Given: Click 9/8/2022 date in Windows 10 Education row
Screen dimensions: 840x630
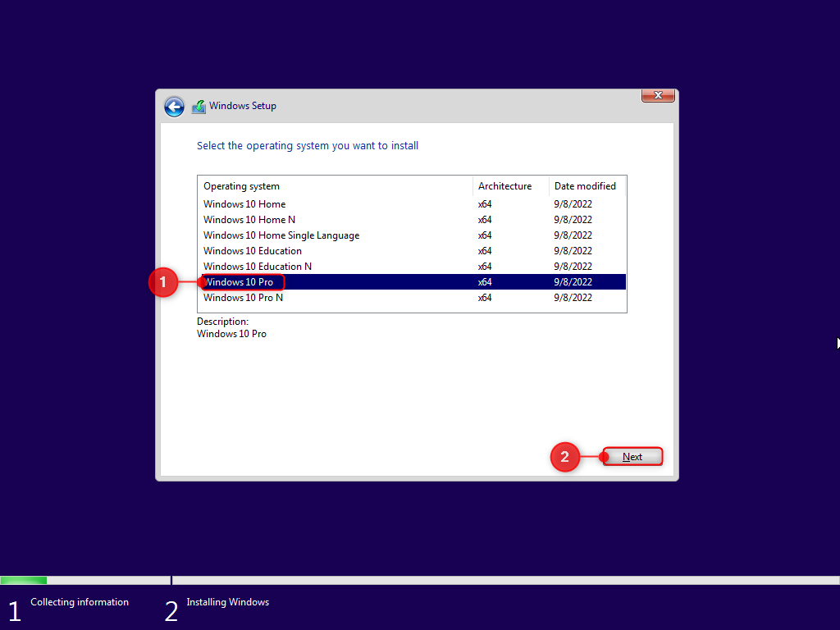Looking at the screenshot, I should point(573,251).
